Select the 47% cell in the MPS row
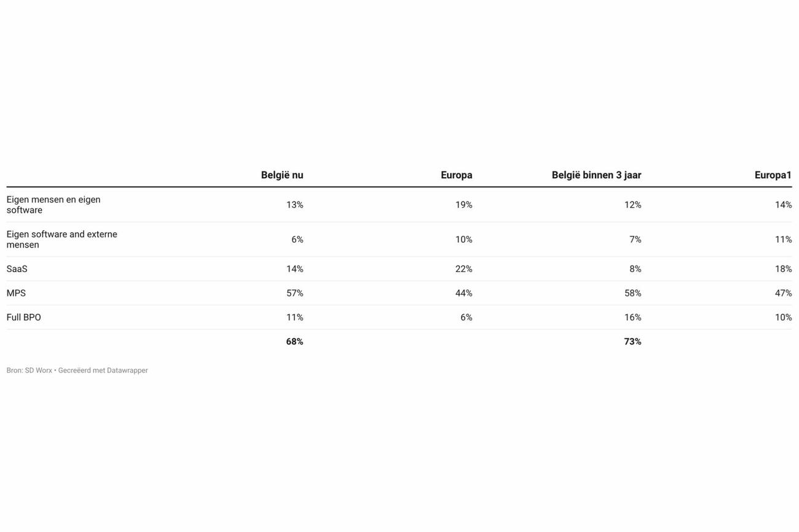The height and width of the screenshot is (532, 799). pos(784,293)
